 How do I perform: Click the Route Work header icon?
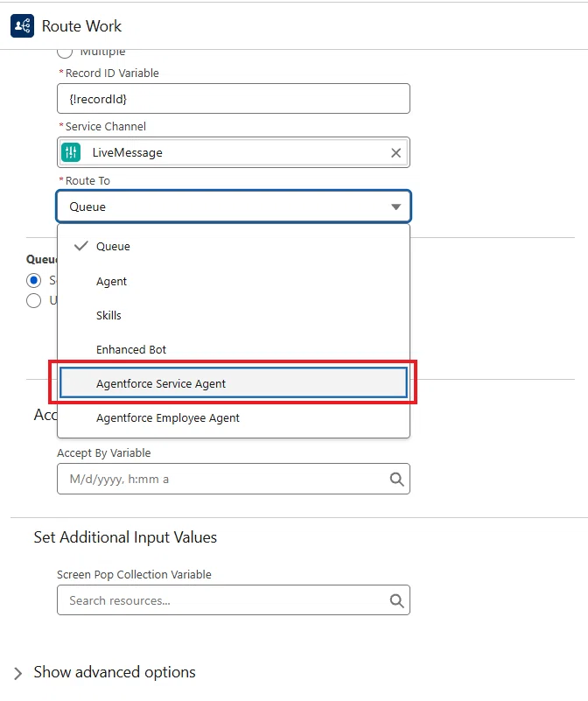click(x=22, y=26)
